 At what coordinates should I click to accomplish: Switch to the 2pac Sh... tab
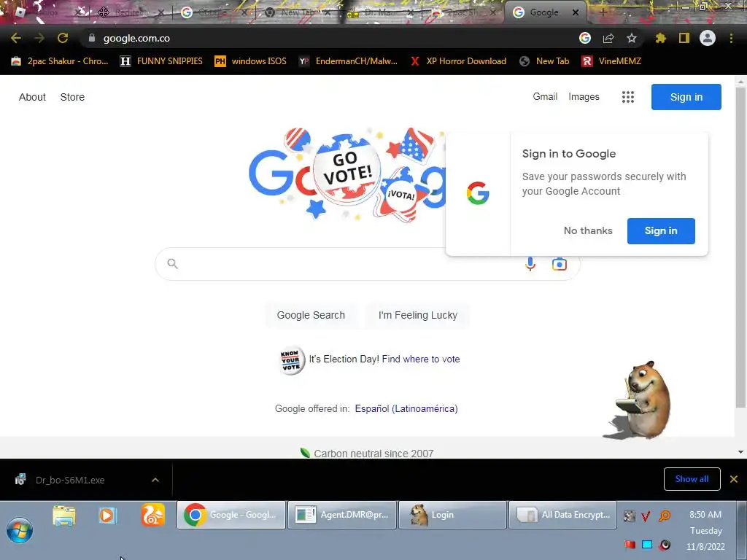463,12
